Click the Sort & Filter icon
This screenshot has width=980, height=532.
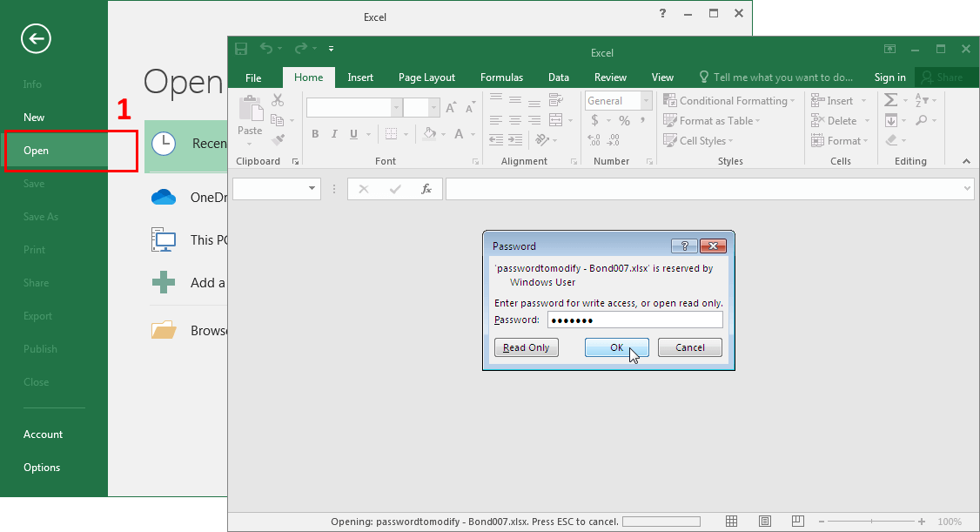[x=921, y=100]
